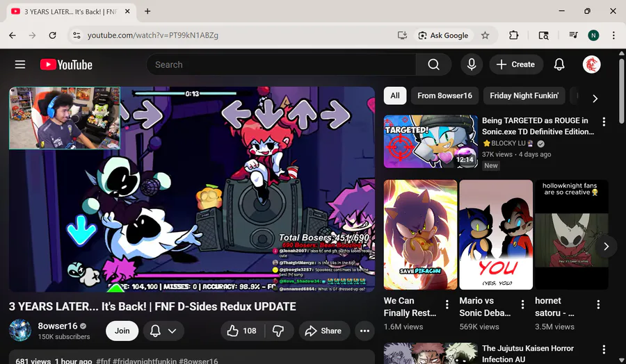This screenshot has width=626, height=364.
Task: Like the video with 108 likes
Action: [242, 331]
